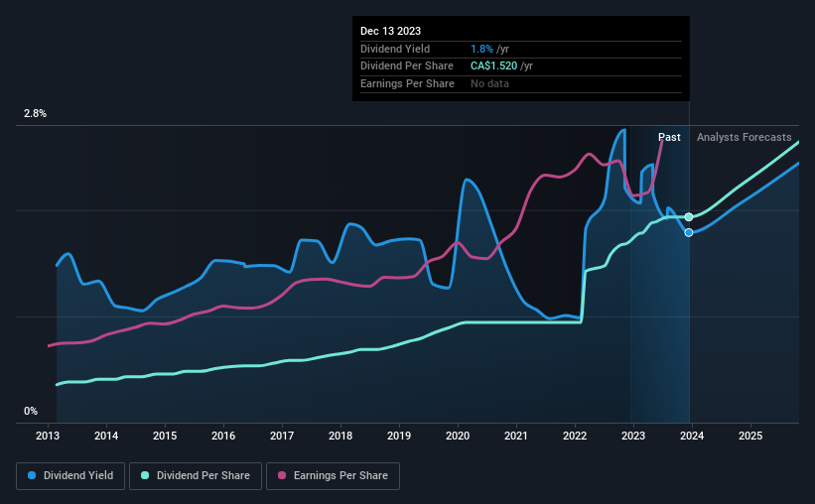Click the 2019 x-axis label
This screenshot has width=815, height=504.
pos(399,436)
